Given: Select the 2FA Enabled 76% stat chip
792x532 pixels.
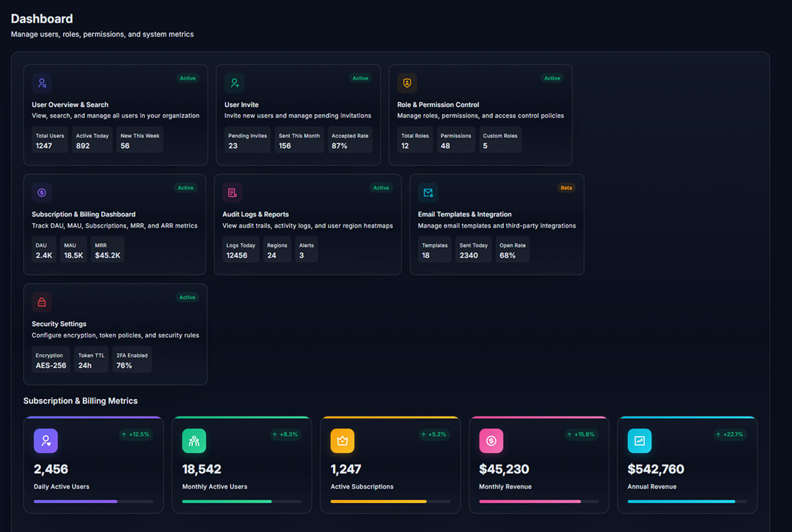Looking at the screenshot, I should point(131,359).
